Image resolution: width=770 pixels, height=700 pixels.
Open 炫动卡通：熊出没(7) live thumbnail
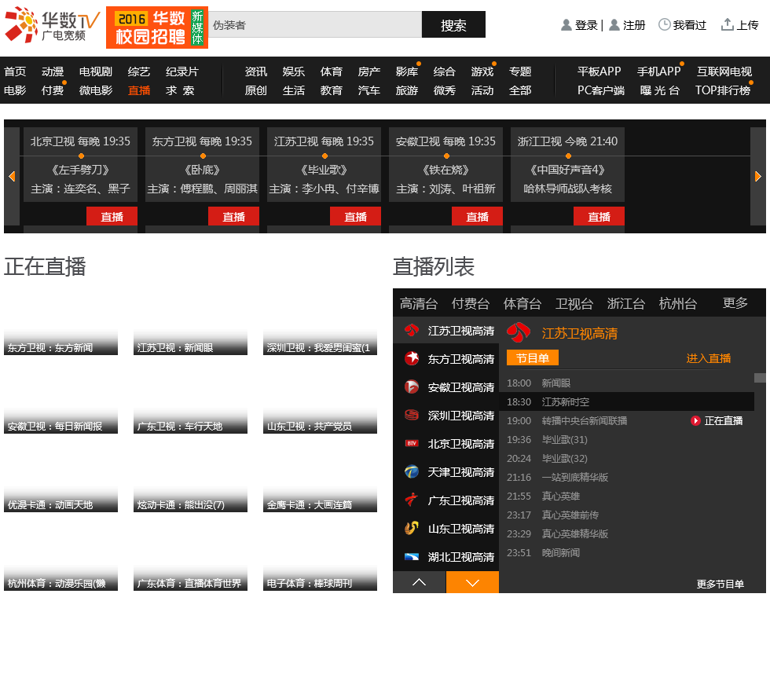[190, 480]
